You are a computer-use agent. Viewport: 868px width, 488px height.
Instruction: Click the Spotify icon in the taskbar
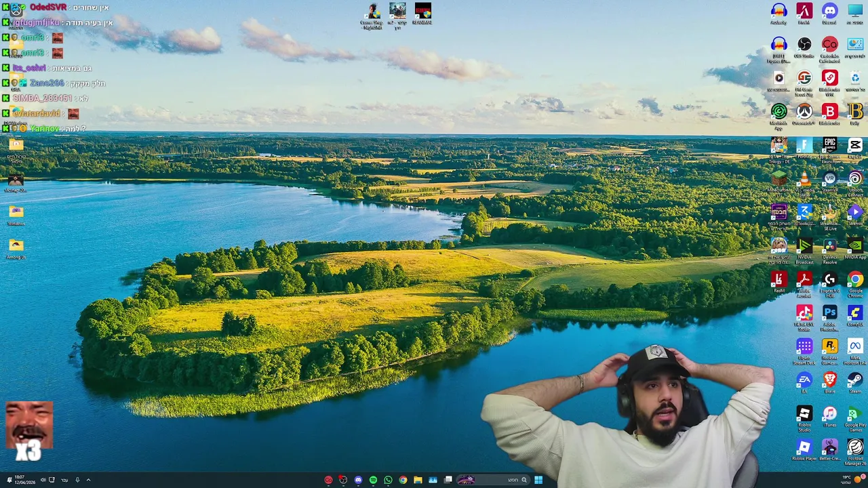[x=373, y=480]
